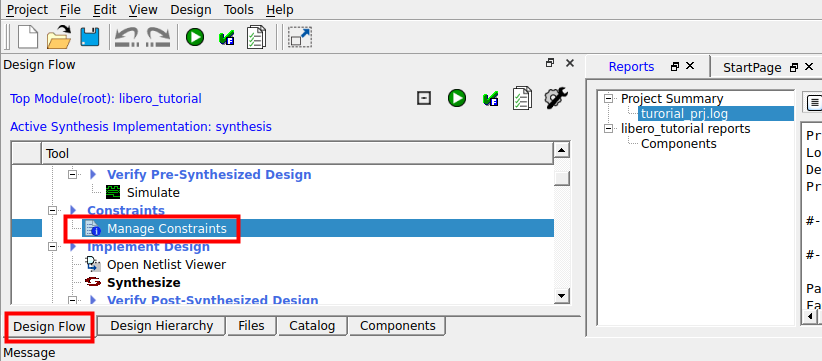
Task: Switch to the Design Hierarchy tab
Action: 161,325
